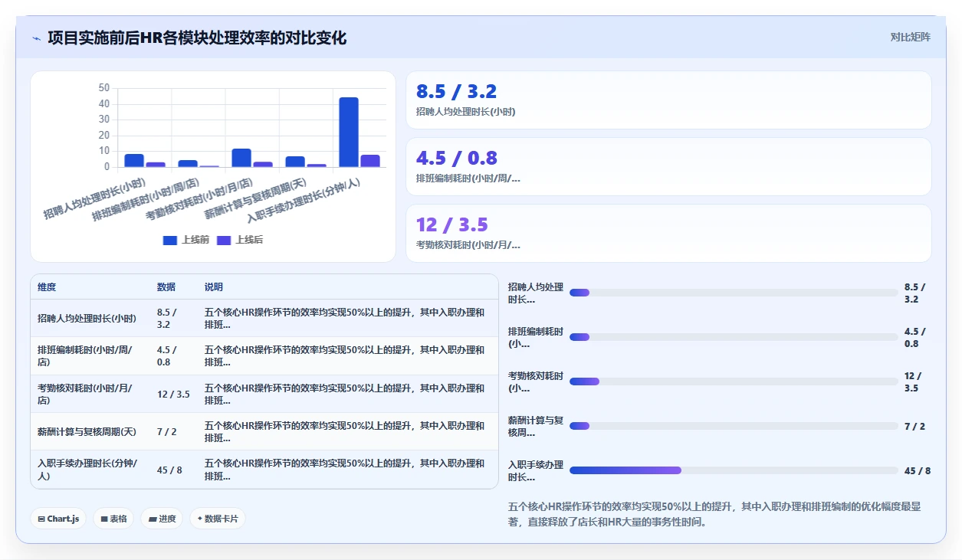Click the 4.5 / 0.8 data card
The height and width of the screenshot is (560, 962).
pyautogui.click(x=668, y=167)
